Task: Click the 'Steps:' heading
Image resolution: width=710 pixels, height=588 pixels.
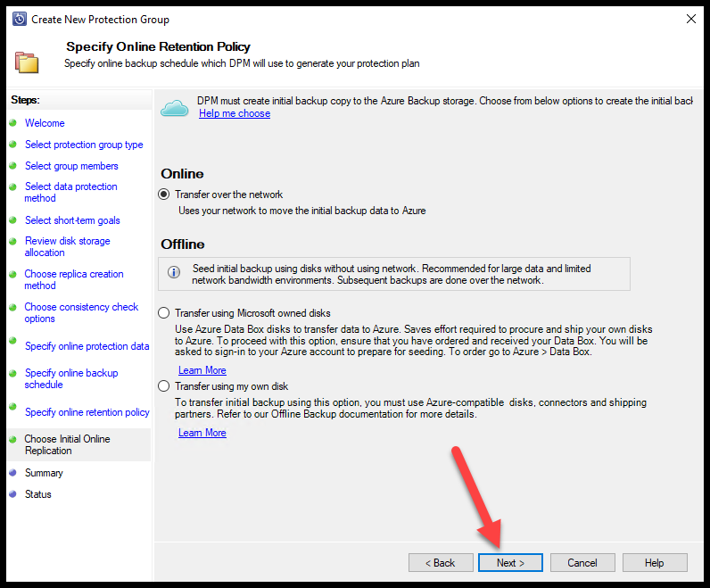Action: click(x=25, y=100)
